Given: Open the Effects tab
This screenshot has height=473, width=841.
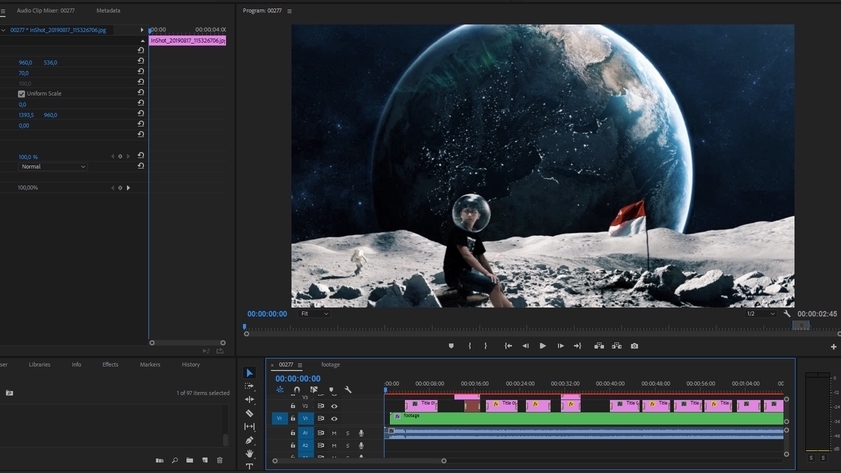Looking at the screenshot, I should (x=110, y=364).
